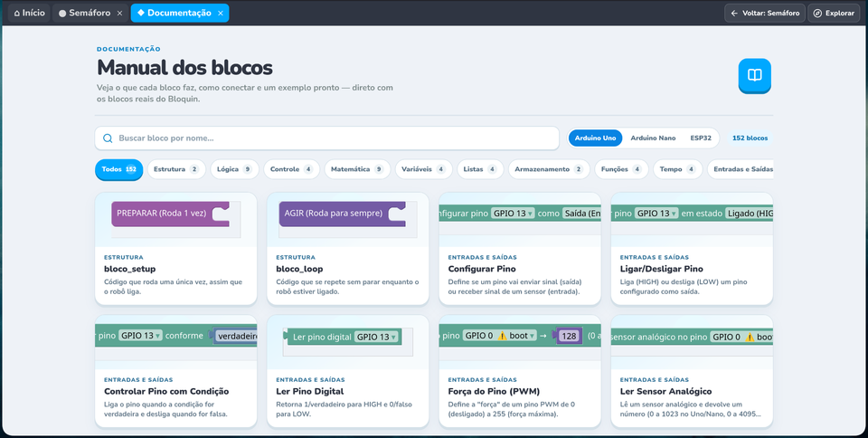Filter by Tempo category chip
Viewport: 868px width, 438px height.
[x=677, y=169]
